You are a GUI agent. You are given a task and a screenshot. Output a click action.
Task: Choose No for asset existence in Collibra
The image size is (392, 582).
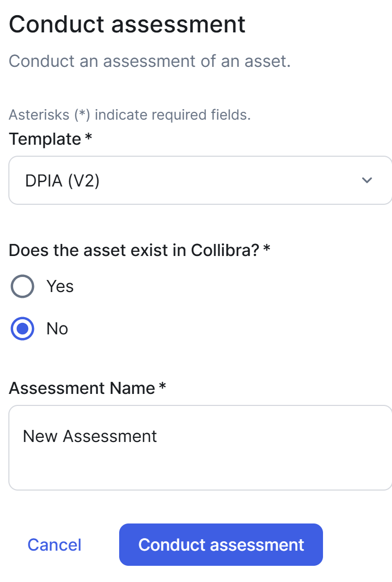[x=22, y=329]
